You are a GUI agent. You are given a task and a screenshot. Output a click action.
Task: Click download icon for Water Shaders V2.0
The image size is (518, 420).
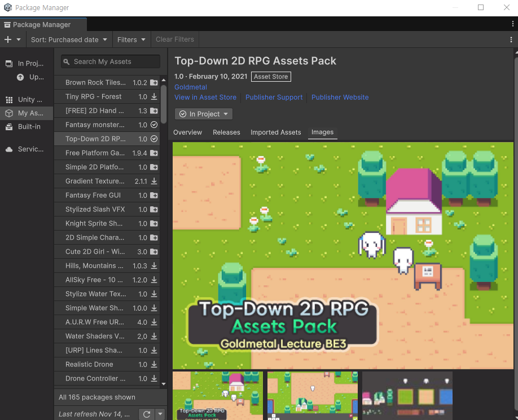point(154,336)
